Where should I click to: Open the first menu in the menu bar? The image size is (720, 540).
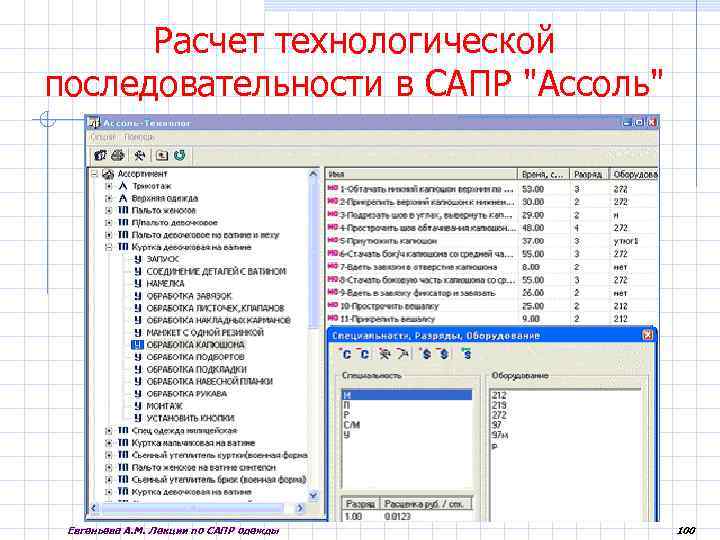point(102,137)
